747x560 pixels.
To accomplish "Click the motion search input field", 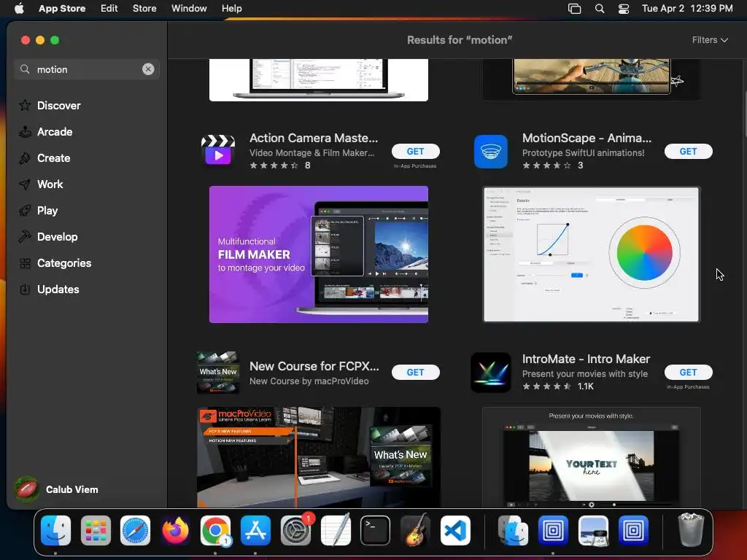I will [x=88, y=69].
